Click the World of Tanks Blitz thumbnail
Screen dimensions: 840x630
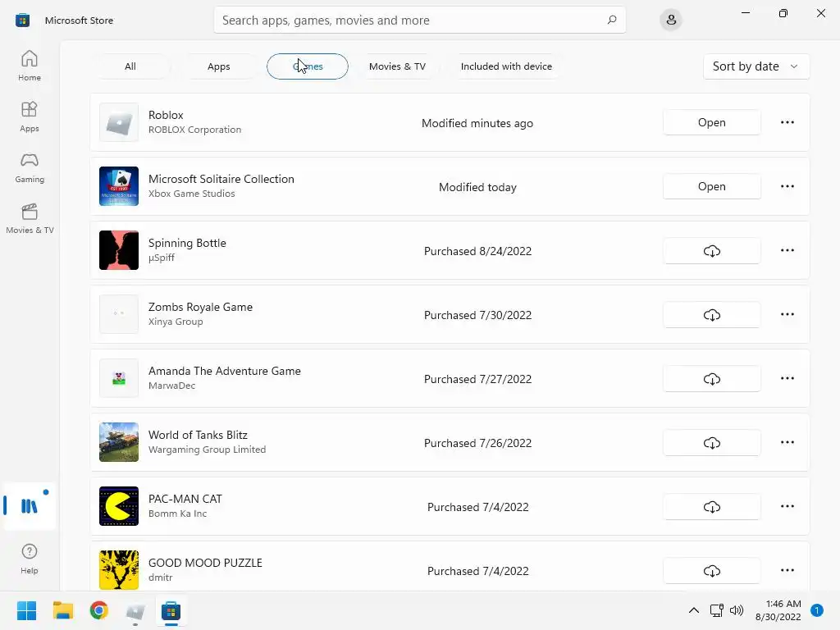coord(119,442)
